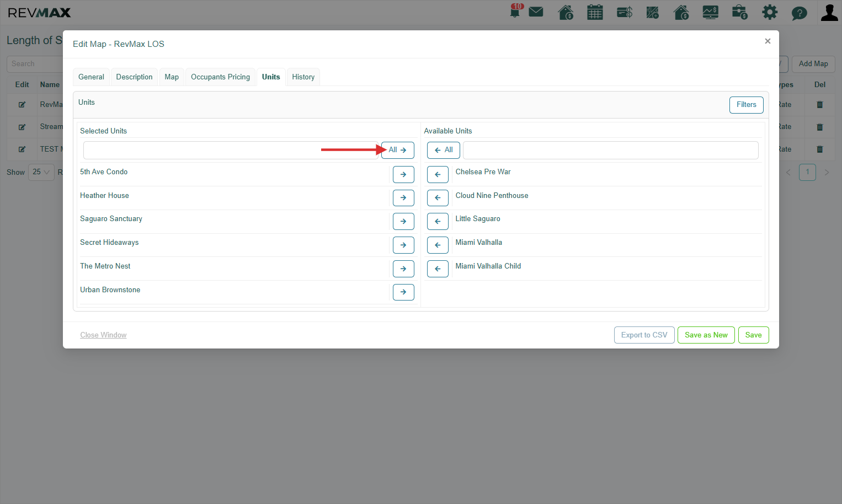Click the Urban Brownstone unit name
The image size is (842, 504).
(110, 290)
